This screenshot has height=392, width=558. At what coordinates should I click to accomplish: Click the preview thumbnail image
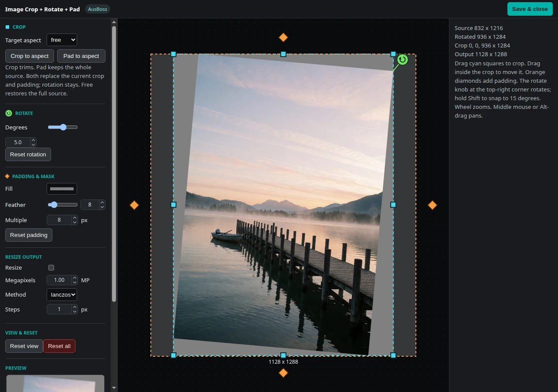click(x=55, y=383)
